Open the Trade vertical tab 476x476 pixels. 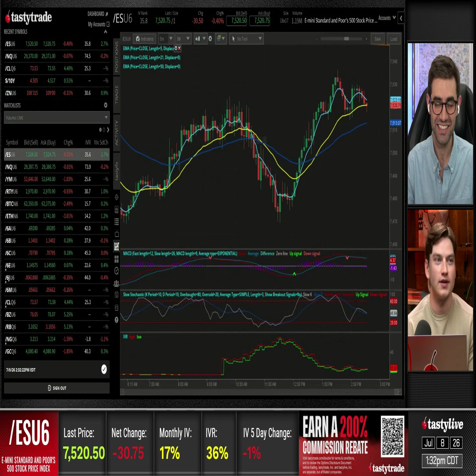(116, 95)
